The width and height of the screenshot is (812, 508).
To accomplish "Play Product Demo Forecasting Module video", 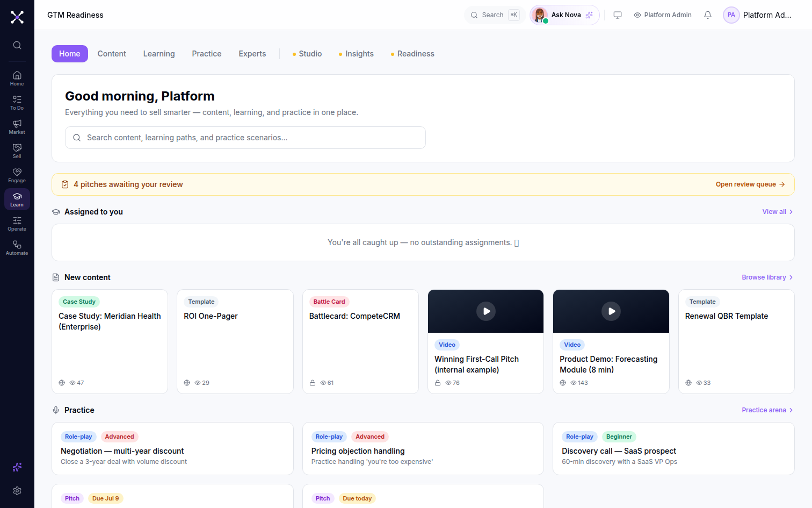I will click(x=611, y=311).
